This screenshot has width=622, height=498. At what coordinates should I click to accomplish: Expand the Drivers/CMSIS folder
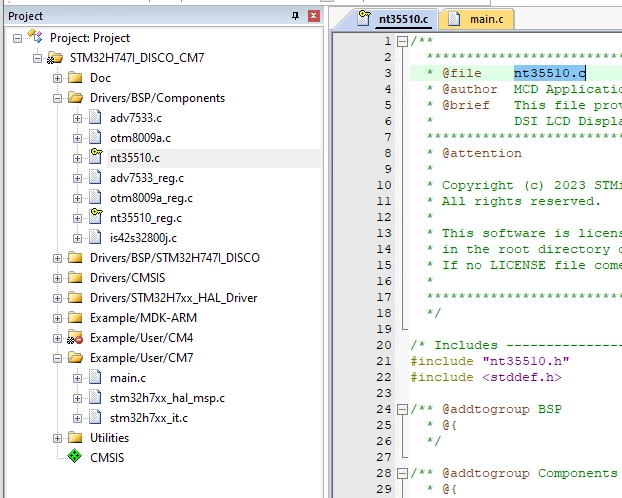(x=58, y=278)
